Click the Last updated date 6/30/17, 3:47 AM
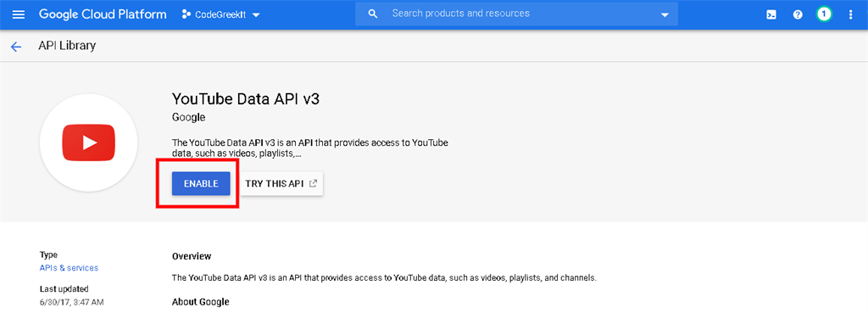The width and height of the screenshot is (868, 313). (x=71, y=302)
